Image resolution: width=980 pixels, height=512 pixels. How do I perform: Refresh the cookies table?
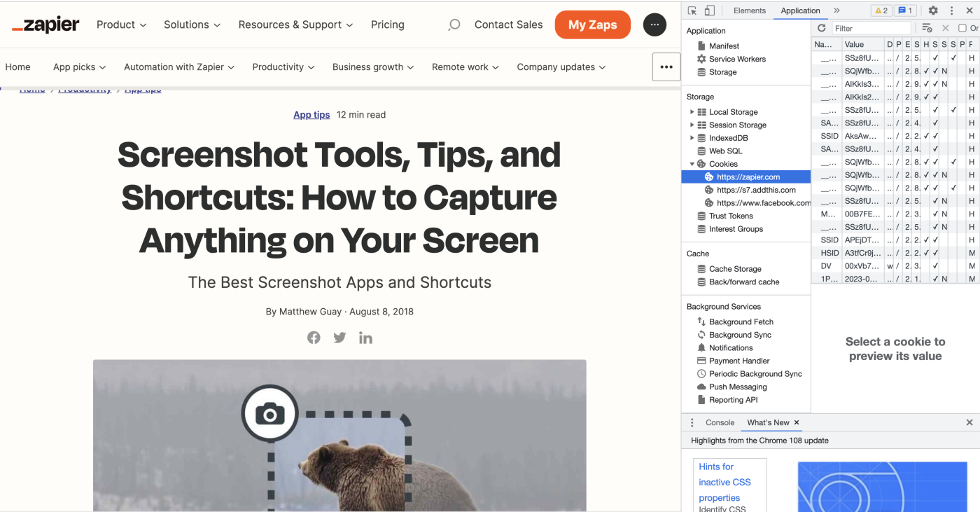coord(822,28)
